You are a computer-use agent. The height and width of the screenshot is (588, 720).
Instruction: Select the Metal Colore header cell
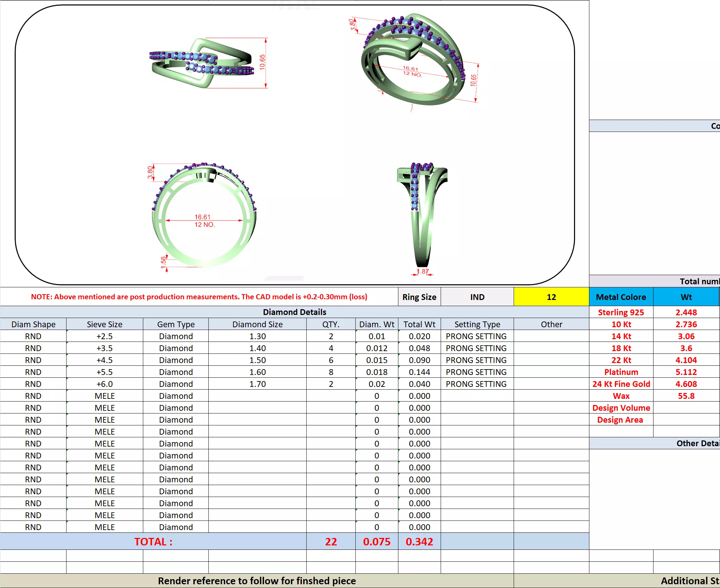pos(620,297)
